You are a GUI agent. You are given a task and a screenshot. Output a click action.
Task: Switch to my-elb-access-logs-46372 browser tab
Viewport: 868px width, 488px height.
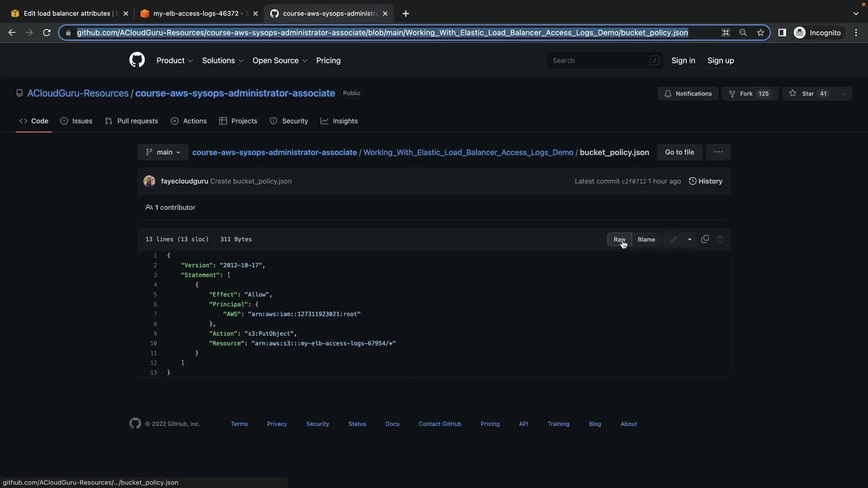point(195,14)
